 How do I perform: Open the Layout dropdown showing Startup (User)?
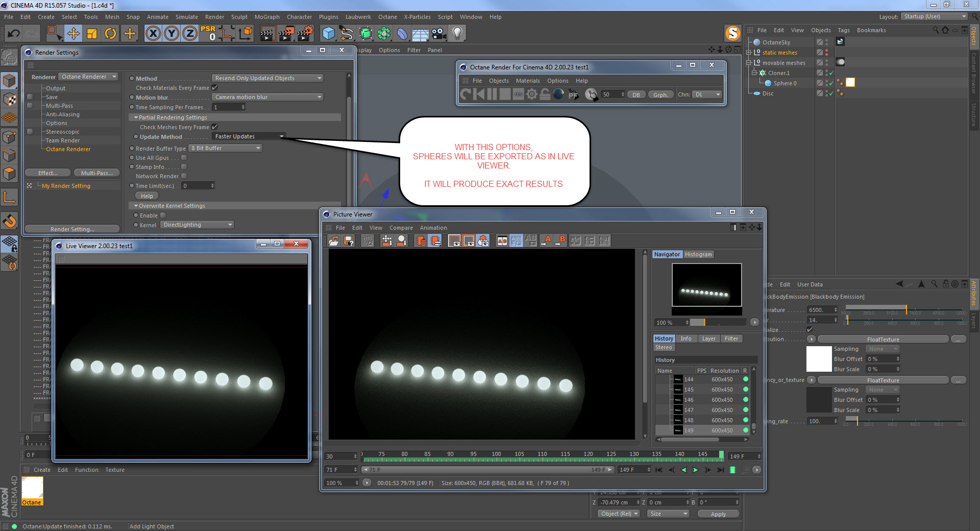934,17
